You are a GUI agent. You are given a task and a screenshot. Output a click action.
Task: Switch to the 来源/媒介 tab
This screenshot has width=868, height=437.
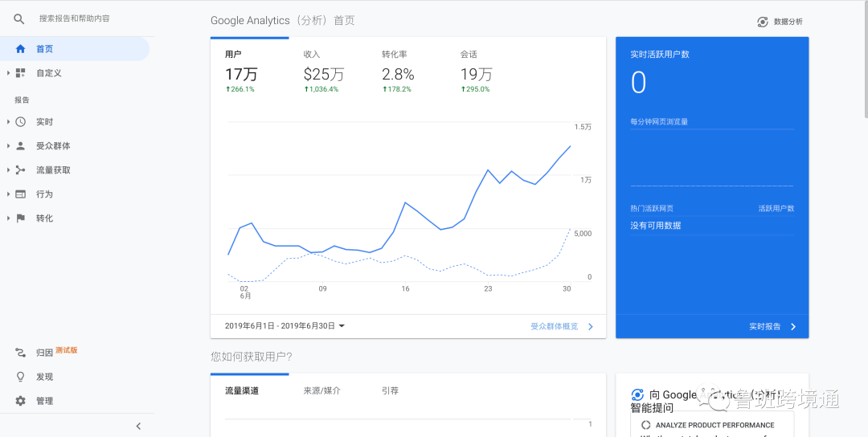[321, 390]
